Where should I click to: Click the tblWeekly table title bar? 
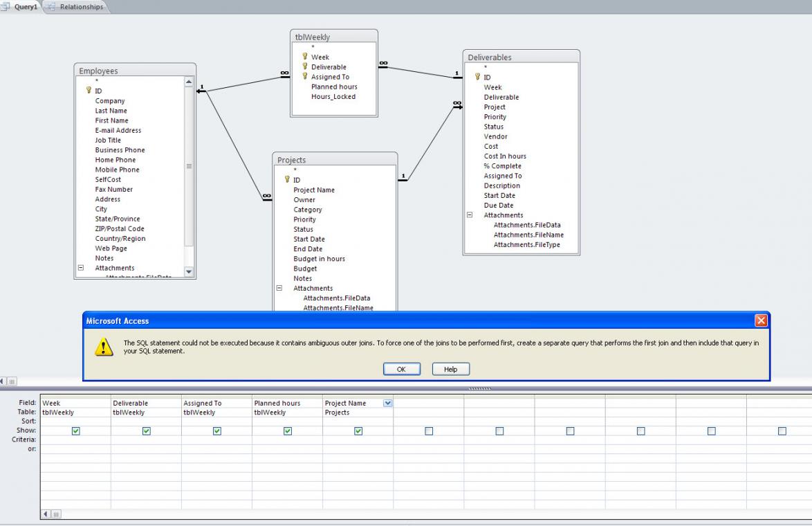334,37
